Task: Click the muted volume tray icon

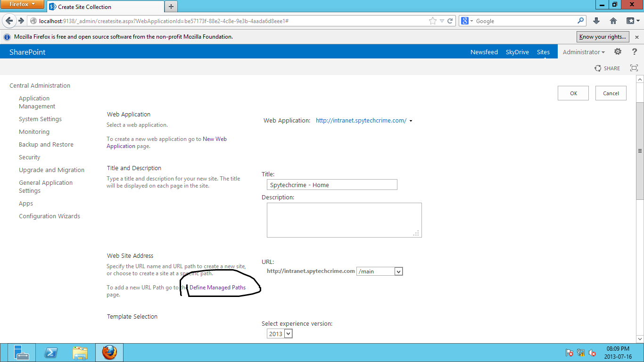Action: 592,353
